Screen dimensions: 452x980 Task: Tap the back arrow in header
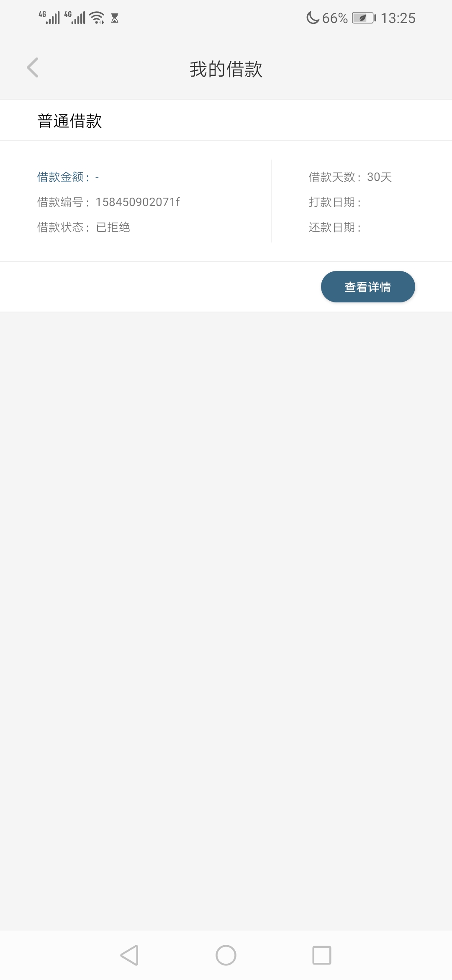coord(33,68)
